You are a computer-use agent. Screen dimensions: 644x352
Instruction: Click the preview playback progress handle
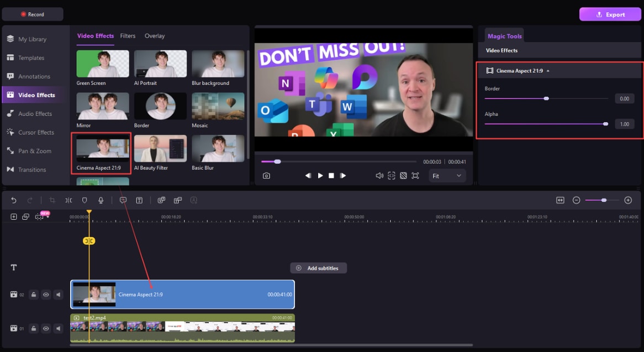tap(278, 162)
